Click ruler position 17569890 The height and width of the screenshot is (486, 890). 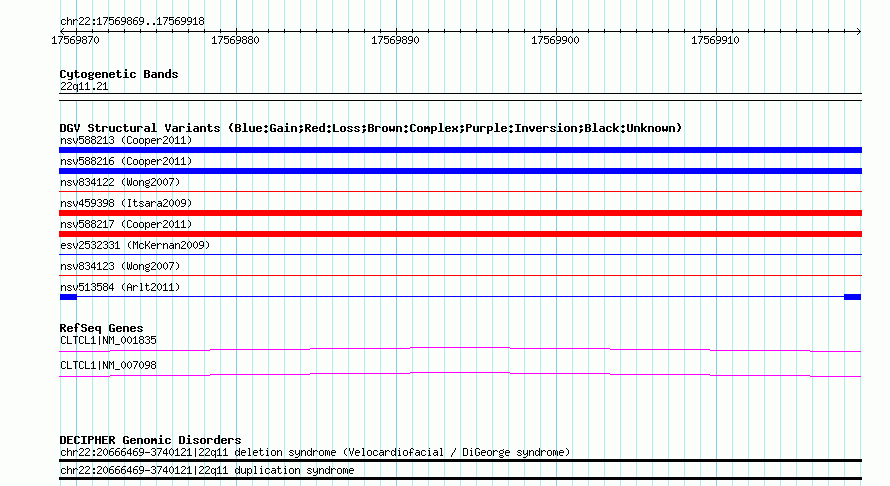[x=395, y=40]
